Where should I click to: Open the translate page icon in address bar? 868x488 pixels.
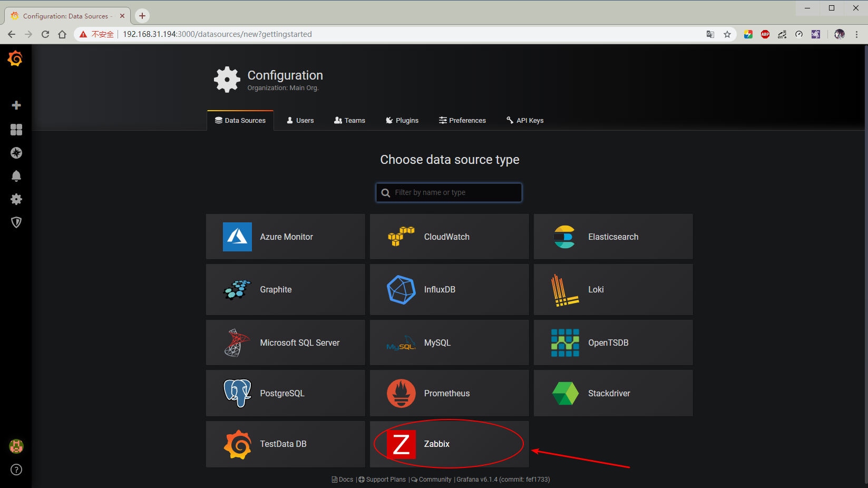(x=710, y=34)
